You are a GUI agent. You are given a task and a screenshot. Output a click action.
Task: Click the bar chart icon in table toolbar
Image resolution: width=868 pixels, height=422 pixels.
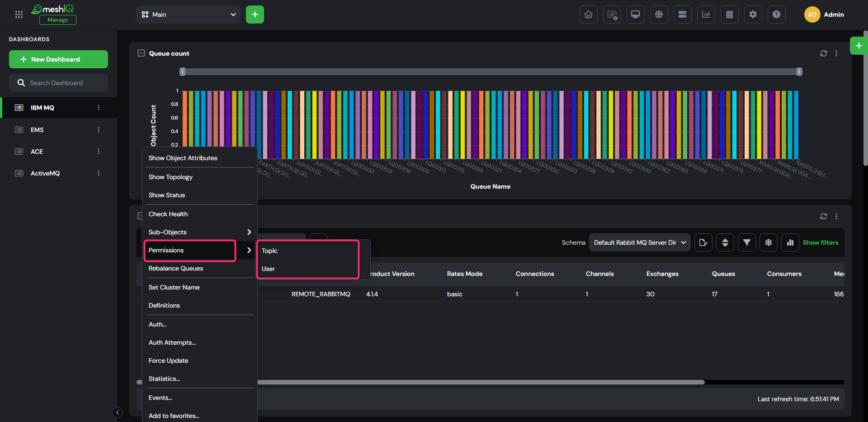point(790,242)
